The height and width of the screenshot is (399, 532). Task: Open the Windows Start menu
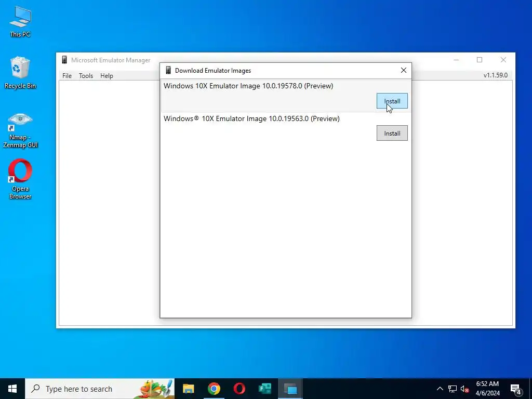click(12, 389)
